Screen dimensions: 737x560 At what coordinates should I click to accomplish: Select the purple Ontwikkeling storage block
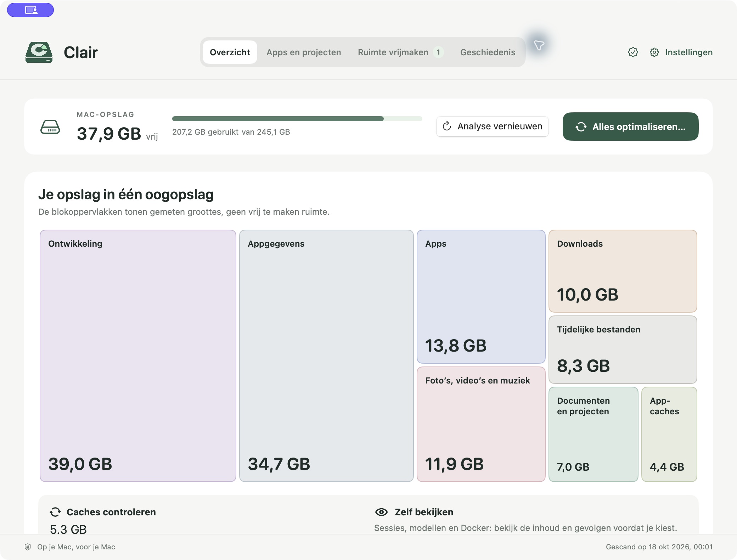[138, 356]
